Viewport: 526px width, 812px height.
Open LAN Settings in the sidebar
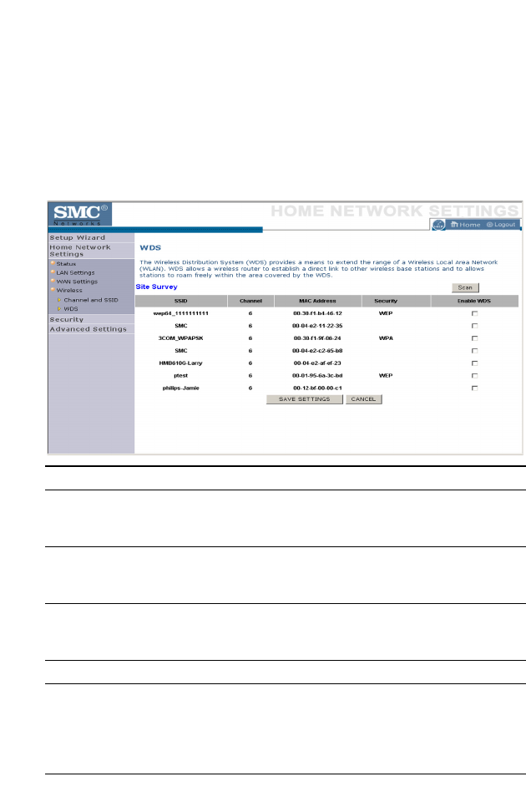[75, 272]
